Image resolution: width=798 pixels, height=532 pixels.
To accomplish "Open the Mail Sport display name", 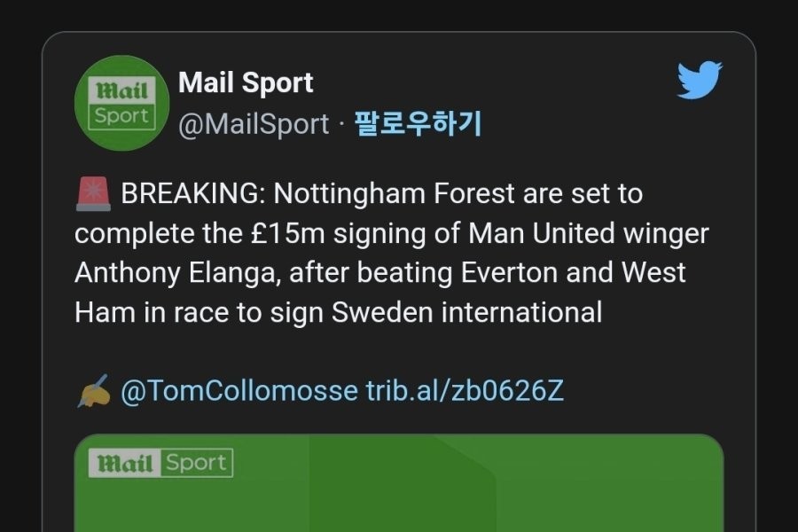I will pyautogui.click(x=246, y=83).
